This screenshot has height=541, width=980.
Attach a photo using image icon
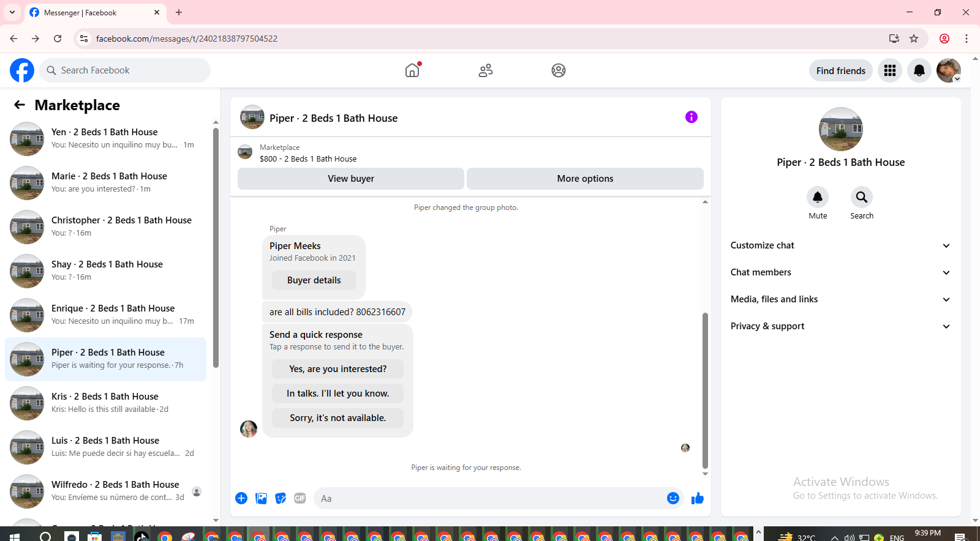click(x=262, y=498)
